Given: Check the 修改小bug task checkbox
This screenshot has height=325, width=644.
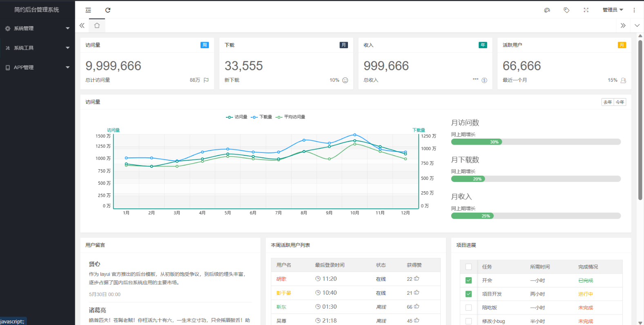Looking at the screenshot, I should [468, 321].
